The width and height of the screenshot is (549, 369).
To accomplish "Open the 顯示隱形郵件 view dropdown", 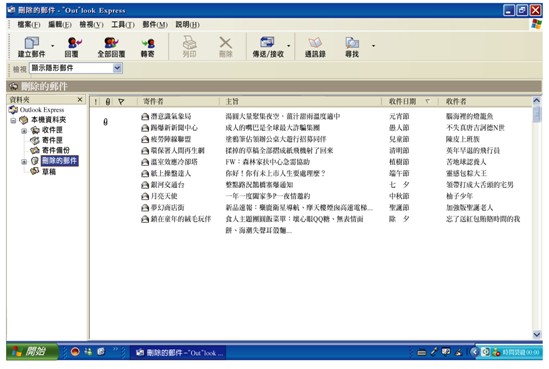I will [117, 68].
